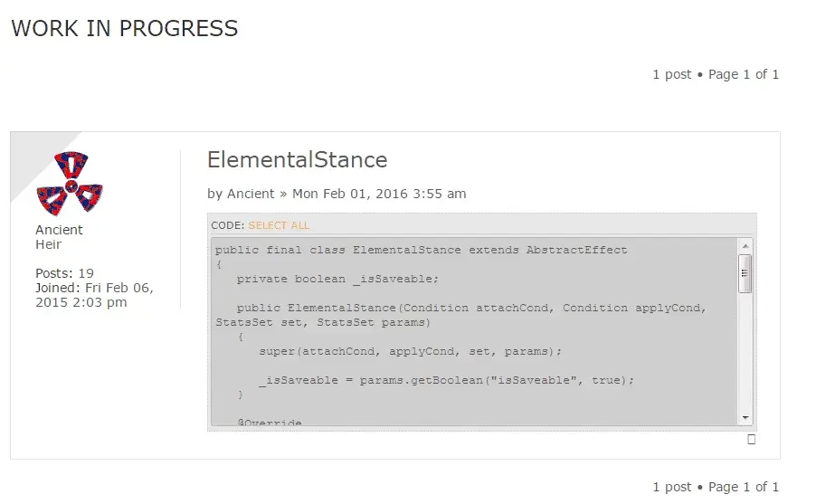Viewport: 816px width, 504px height.
Task: Click the Posts: 19 count in the profile
Action: tap(64, 273)
